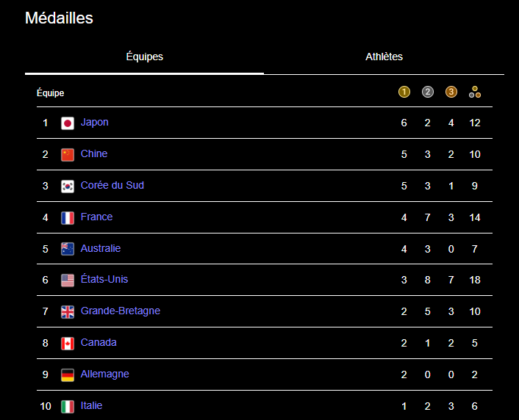Click the Japan flag icon
The height and width of the screenshot is (420, 519).
68,123
